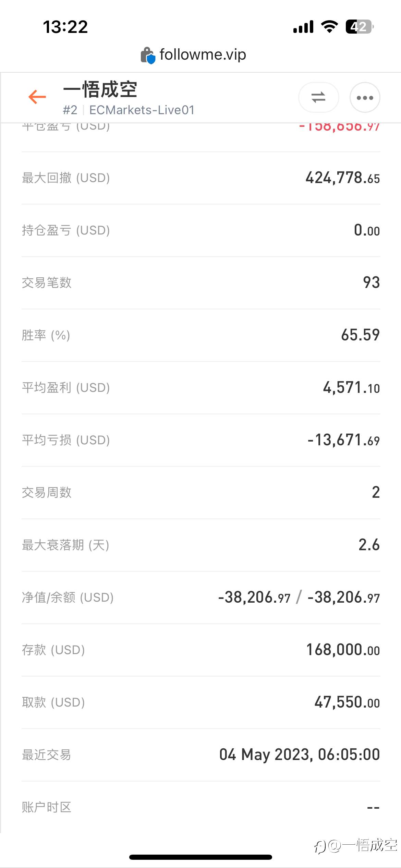Tap the Wi-Fi status icon
This screenshot has height=868, width=401.
tap(329, 26)
